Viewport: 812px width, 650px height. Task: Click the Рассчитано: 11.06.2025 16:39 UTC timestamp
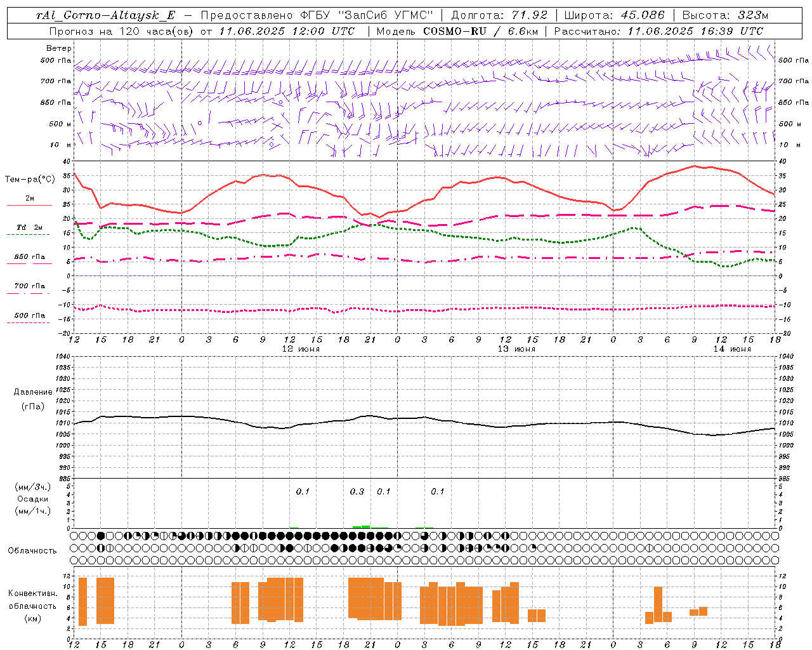coord(658,30)
